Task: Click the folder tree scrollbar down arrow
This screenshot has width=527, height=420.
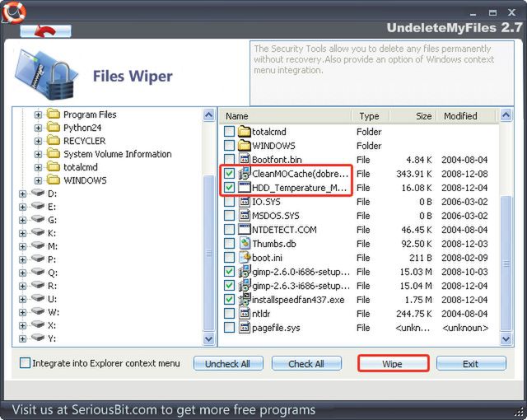Action: tap(208, 338)
